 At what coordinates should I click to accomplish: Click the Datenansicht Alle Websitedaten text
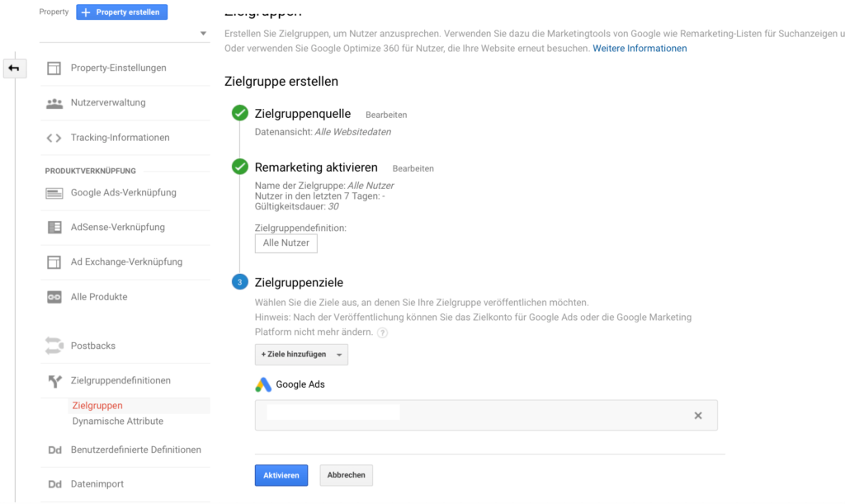323,132
